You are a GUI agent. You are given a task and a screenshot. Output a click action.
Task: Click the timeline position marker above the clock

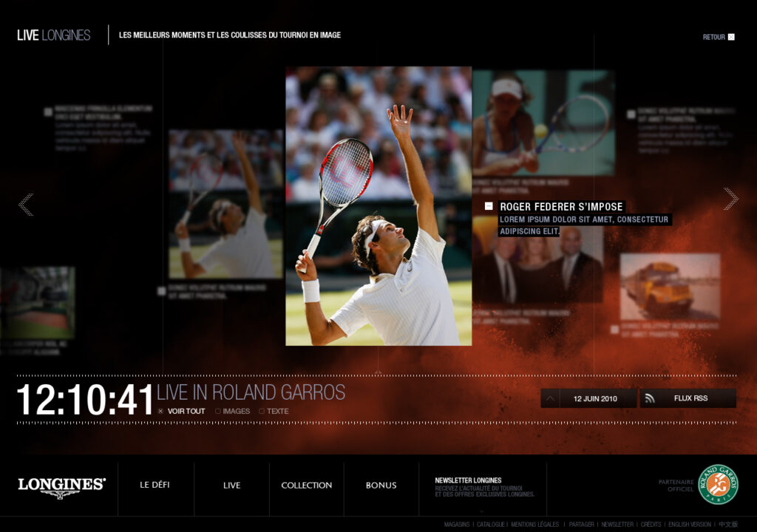tap(378, 372)
